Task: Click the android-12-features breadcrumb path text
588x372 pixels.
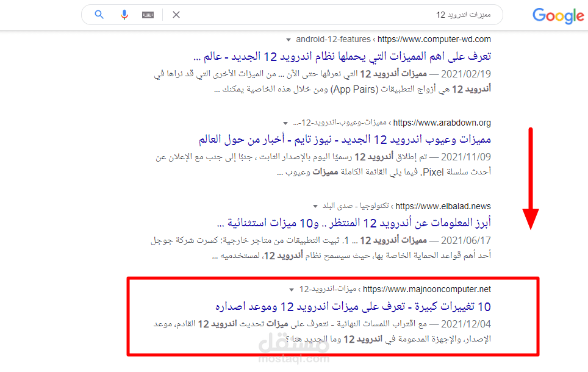Action: click(333, 40)
